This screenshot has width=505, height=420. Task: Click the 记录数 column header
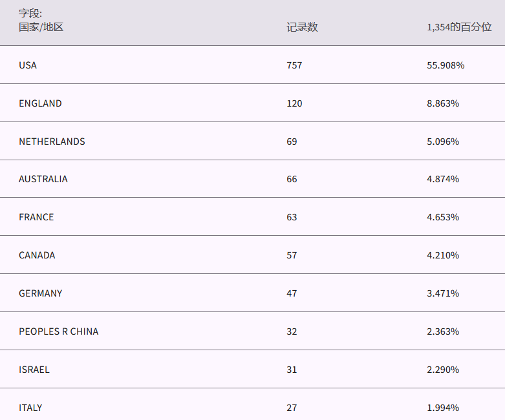tap(302, 27)
